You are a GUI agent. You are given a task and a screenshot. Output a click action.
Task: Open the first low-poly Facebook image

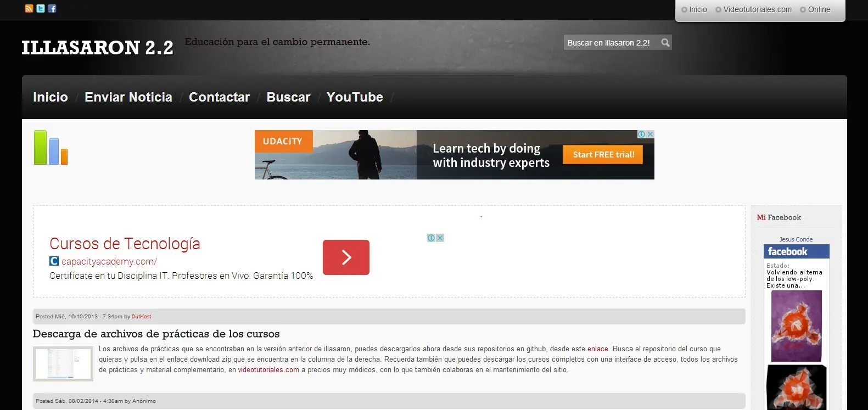coord(796,326)
